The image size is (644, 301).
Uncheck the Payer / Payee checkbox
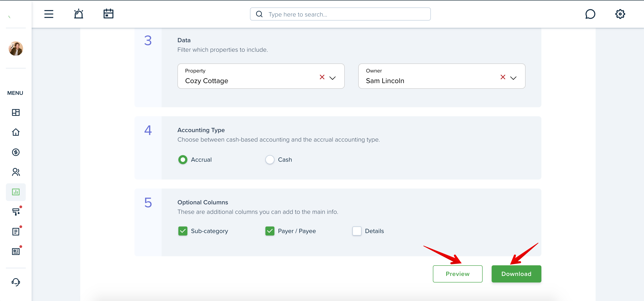270,231
